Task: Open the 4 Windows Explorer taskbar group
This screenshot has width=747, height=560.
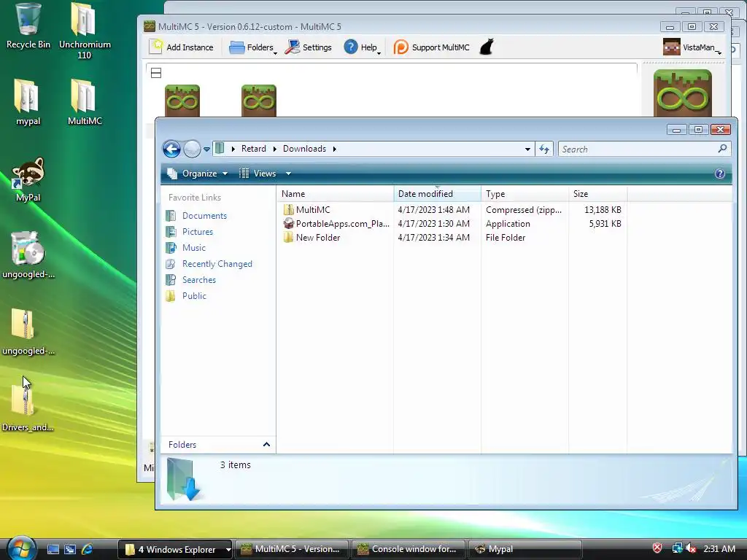Action: 175,549
